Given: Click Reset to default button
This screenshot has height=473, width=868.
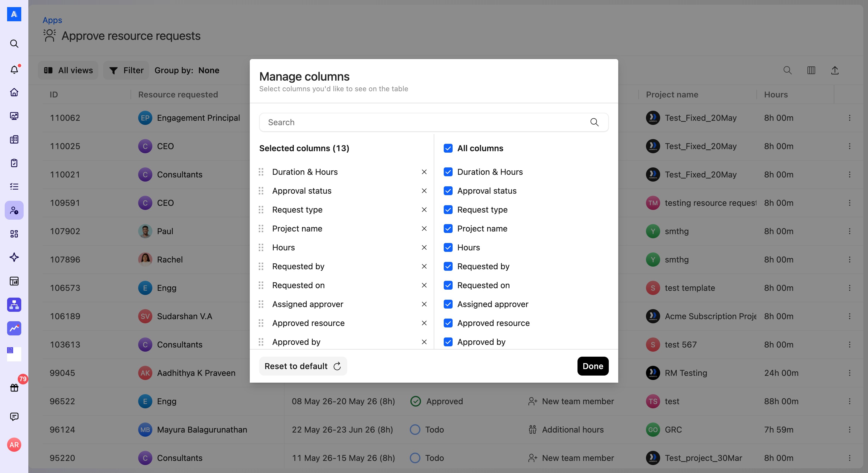Looking at the screenshot, I should click(x=303, y=366).
